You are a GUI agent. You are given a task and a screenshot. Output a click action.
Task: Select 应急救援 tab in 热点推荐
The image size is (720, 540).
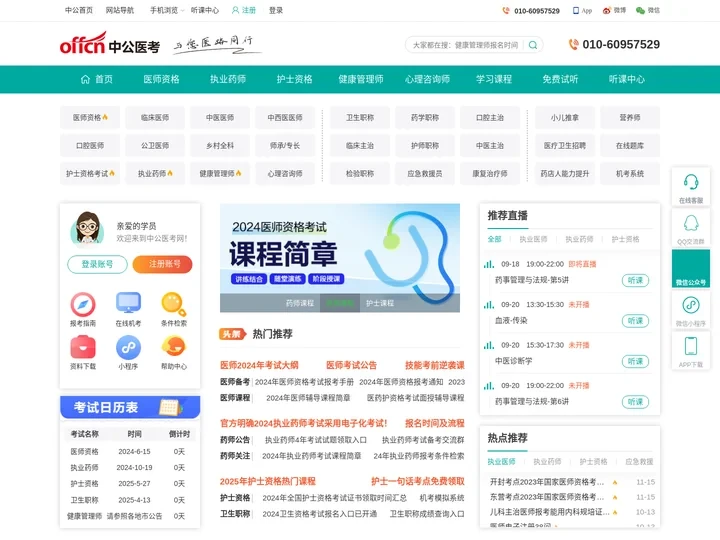639,461
